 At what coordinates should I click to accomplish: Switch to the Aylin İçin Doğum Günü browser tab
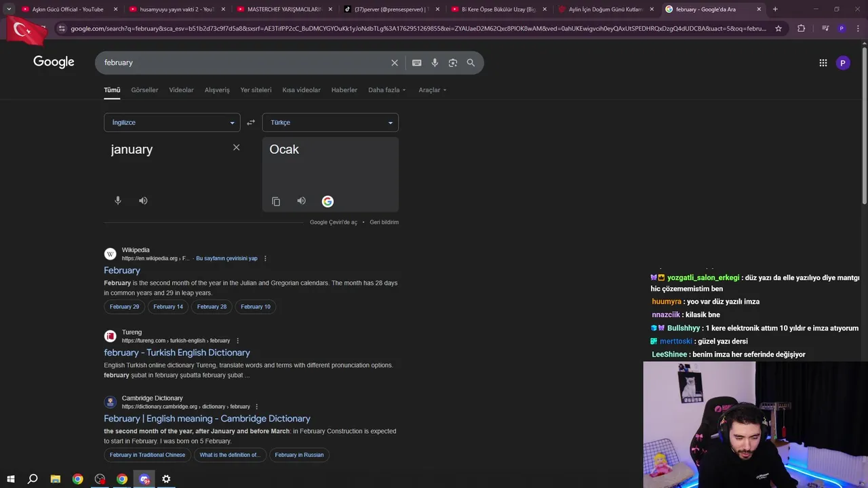606,9
